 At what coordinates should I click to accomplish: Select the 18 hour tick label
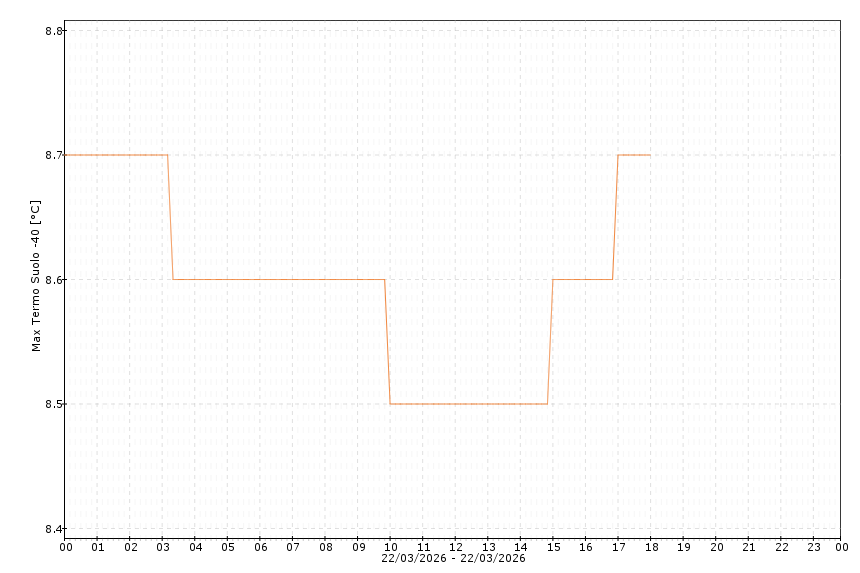(x=651, y=547)
